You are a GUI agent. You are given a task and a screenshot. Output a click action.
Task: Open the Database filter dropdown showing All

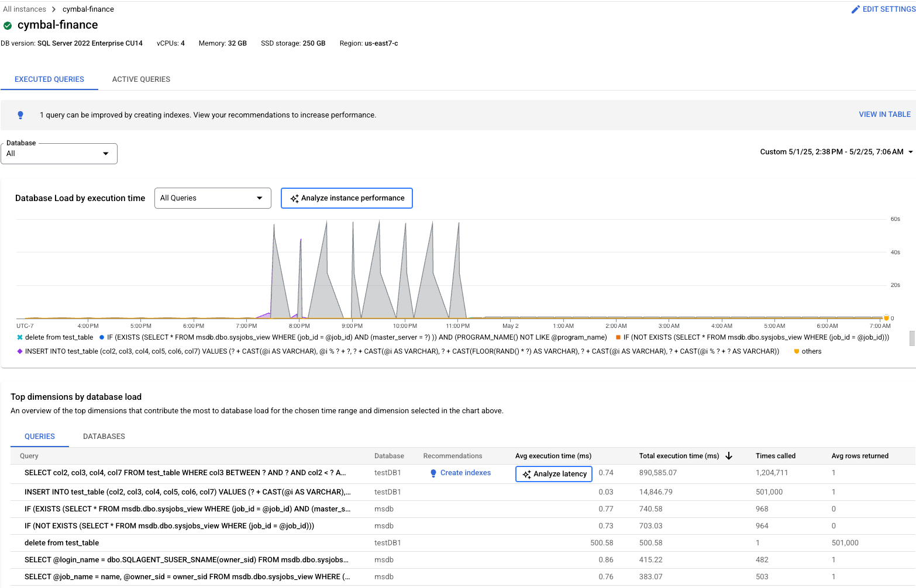[58, 153]
